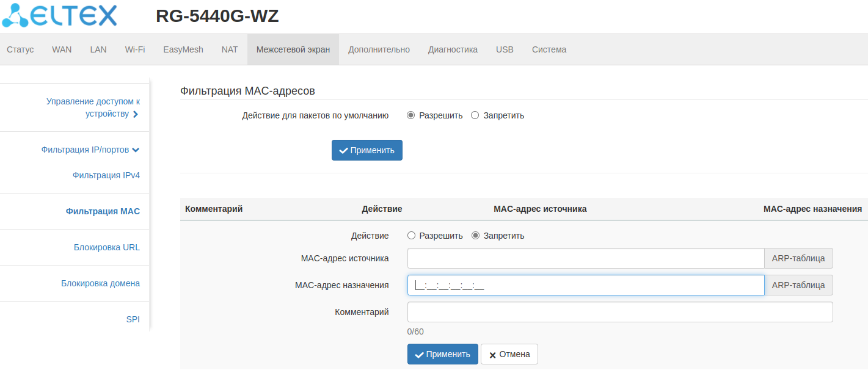Open "Фильтрация IPv4" sidebar link
This screenshot has height=373, width=868.
coord(106,175)
